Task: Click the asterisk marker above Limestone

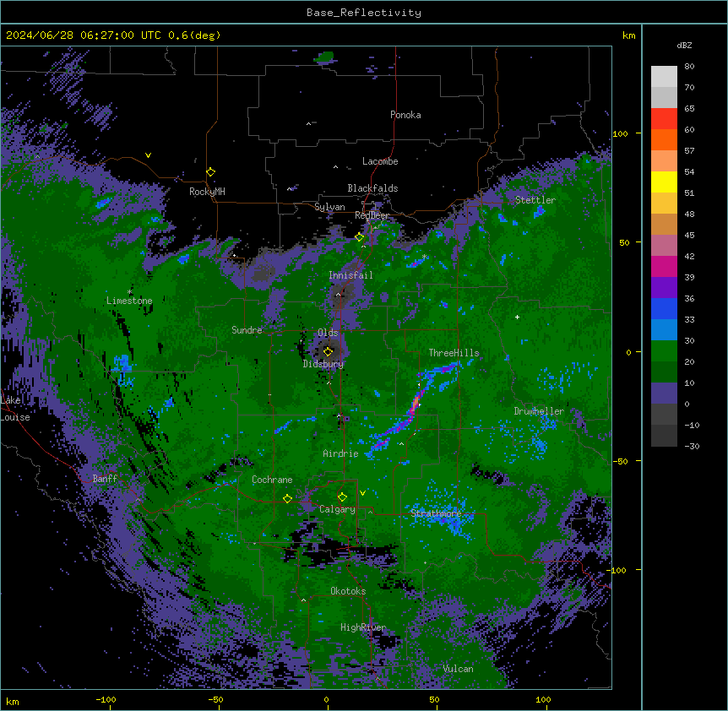Action: pyautogui.click(x=129, y=292)
